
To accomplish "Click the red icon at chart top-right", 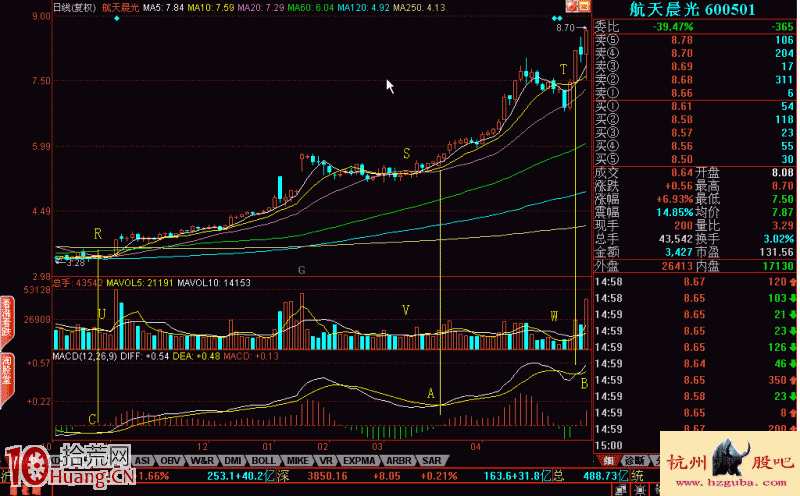I will point(572,6).
